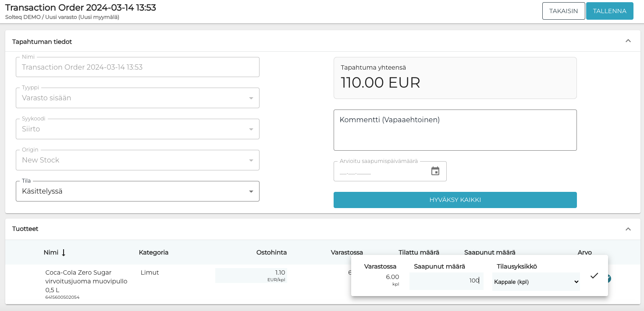
Task: Open the calendar date picker icon
Action: coord(435,171)
